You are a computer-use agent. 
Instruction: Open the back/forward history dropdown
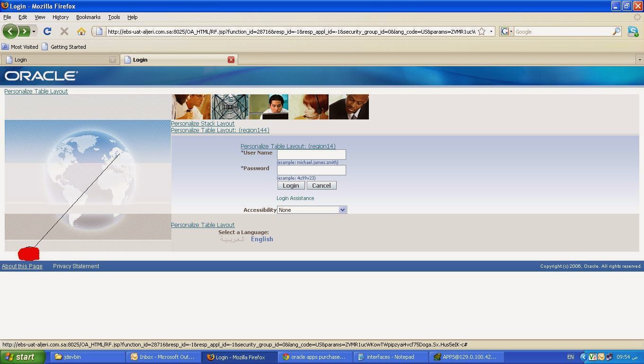[34, 32]
